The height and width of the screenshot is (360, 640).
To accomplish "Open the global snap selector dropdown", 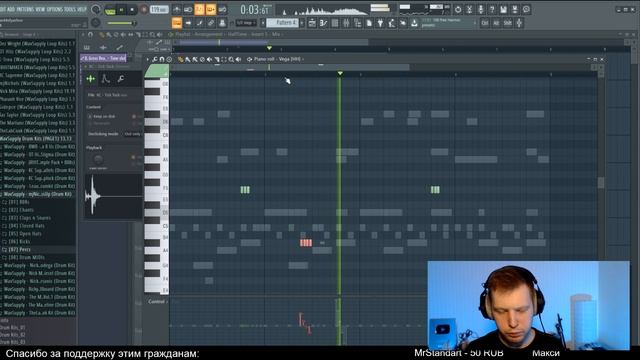I will coord(246,23).
